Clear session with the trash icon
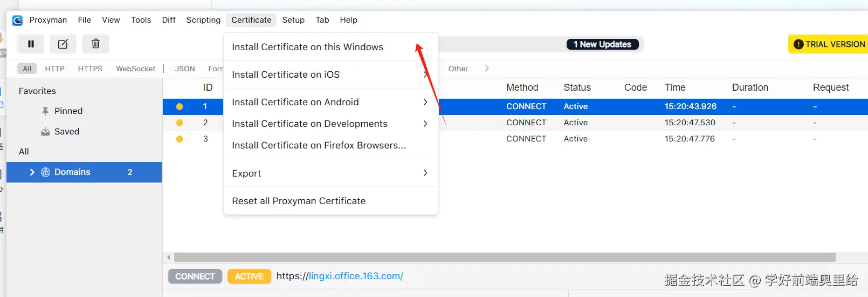Viewport: 868px width, 297px height. pos(95,44)
